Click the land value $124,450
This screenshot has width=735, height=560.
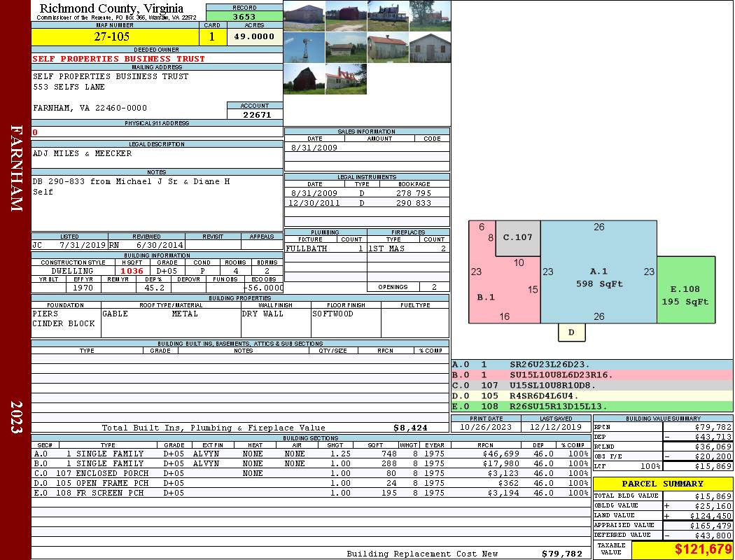pos(710,515)
